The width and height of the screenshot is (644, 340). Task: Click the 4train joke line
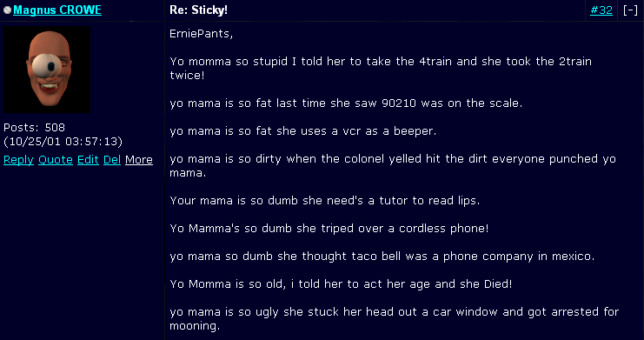[x=381, y=68]
